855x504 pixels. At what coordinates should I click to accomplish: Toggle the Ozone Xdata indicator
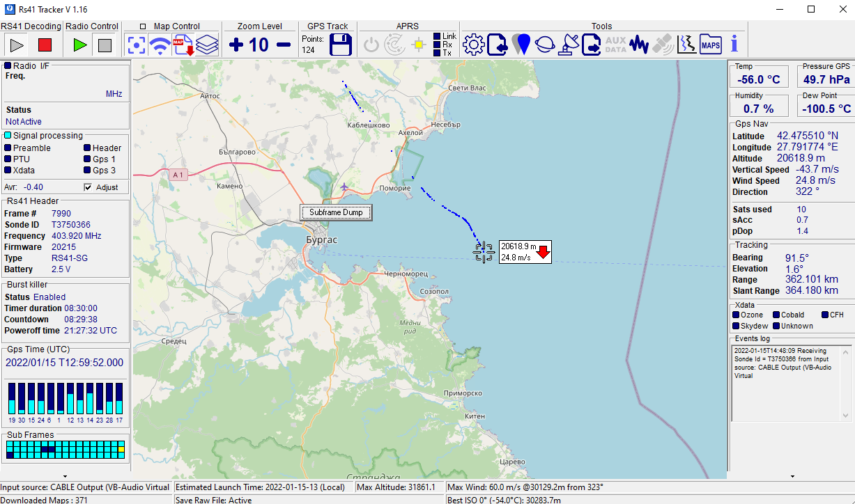point(736,315)
